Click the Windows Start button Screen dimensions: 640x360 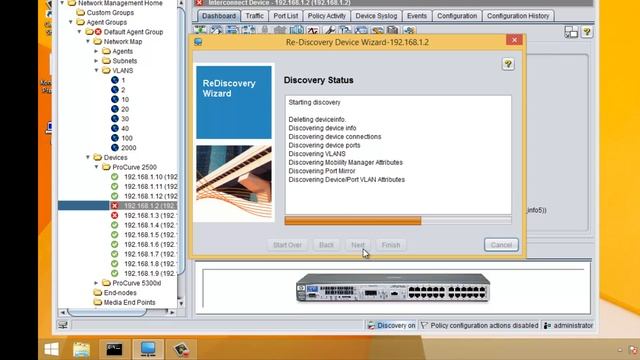[x=51, y=349]
